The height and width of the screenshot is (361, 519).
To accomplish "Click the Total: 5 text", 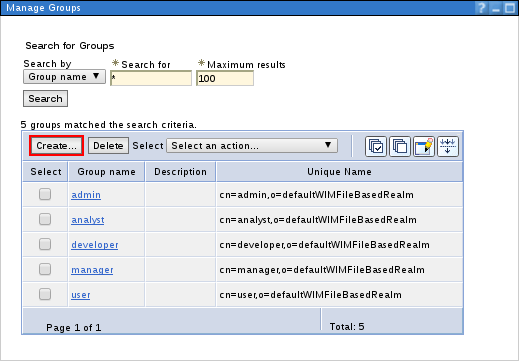I will click(x=347, y=327).
